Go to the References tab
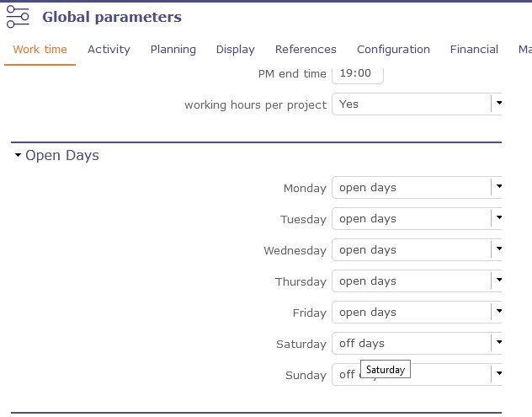The image size is (532, 417). coord(306,50)
